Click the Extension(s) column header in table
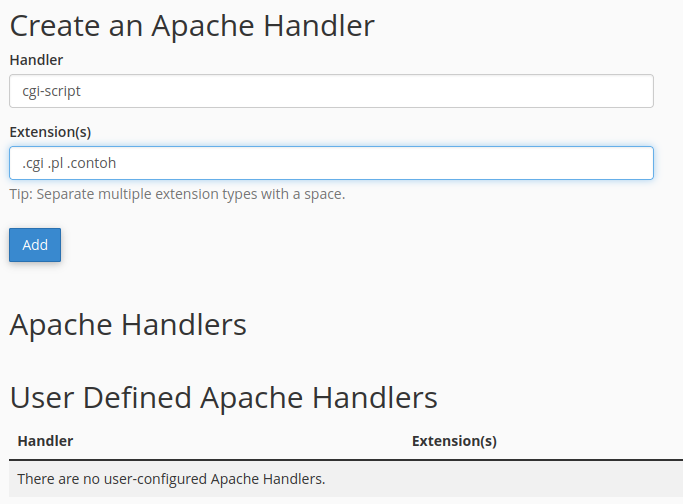The height and width of the screenshot is (504, 683). click(x=454, y=441)
